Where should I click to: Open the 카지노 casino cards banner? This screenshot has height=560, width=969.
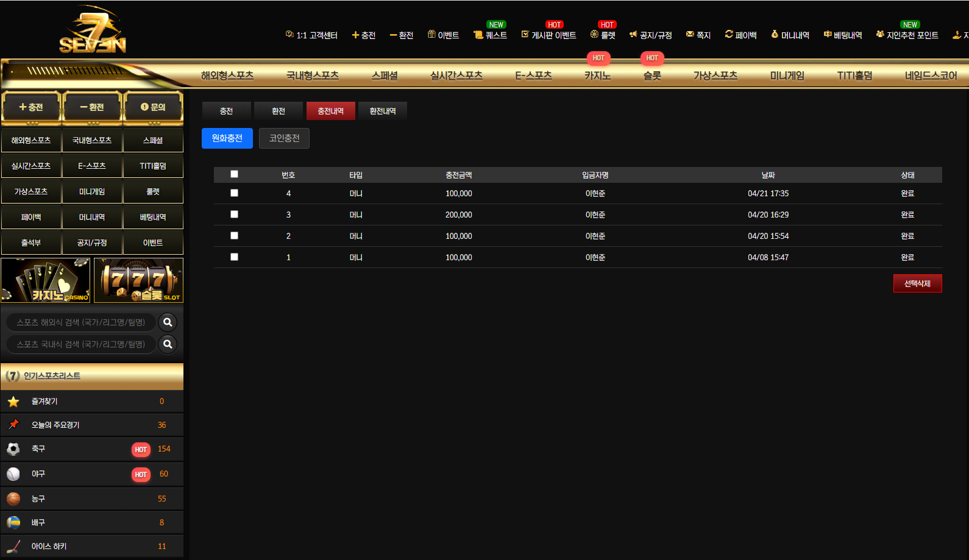point(46,280)
